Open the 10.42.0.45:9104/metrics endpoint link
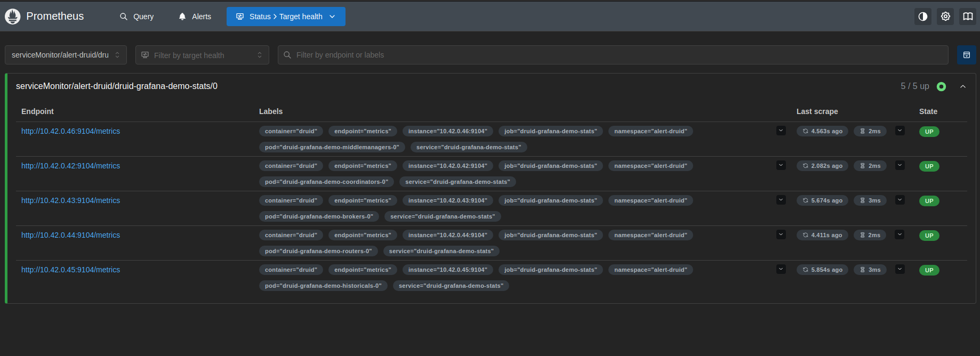The width and height of the screenshot is (980, 356). pyautogui.click(x=70, y=270)
